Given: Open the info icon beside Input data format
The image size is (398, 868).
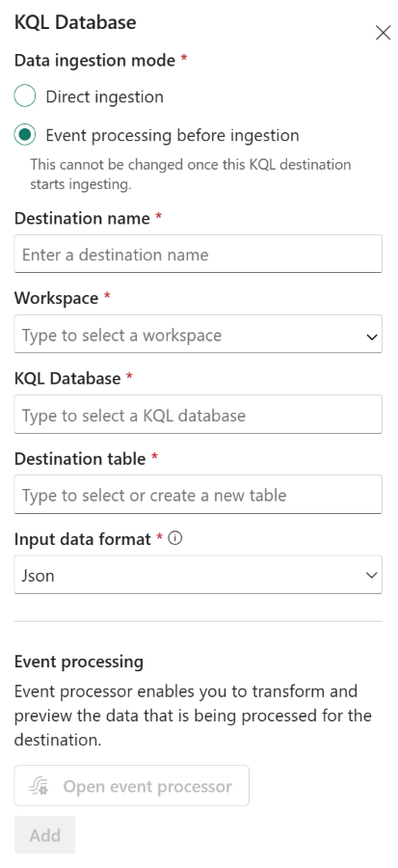Looking at the screenshot, I should click(174, 538).
